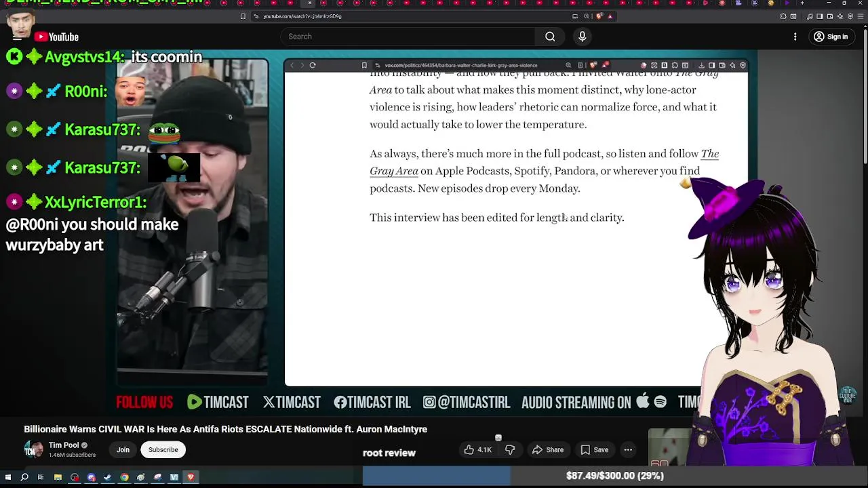Open Google Chrome from the taskbar

coord(124,477)
